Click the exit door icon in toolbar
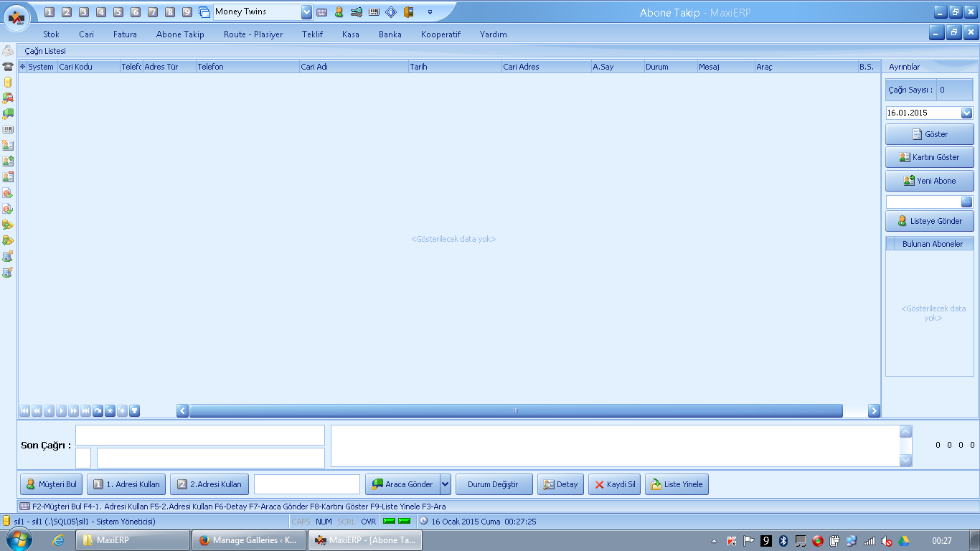980x551 pixels. tap(408, 12)
